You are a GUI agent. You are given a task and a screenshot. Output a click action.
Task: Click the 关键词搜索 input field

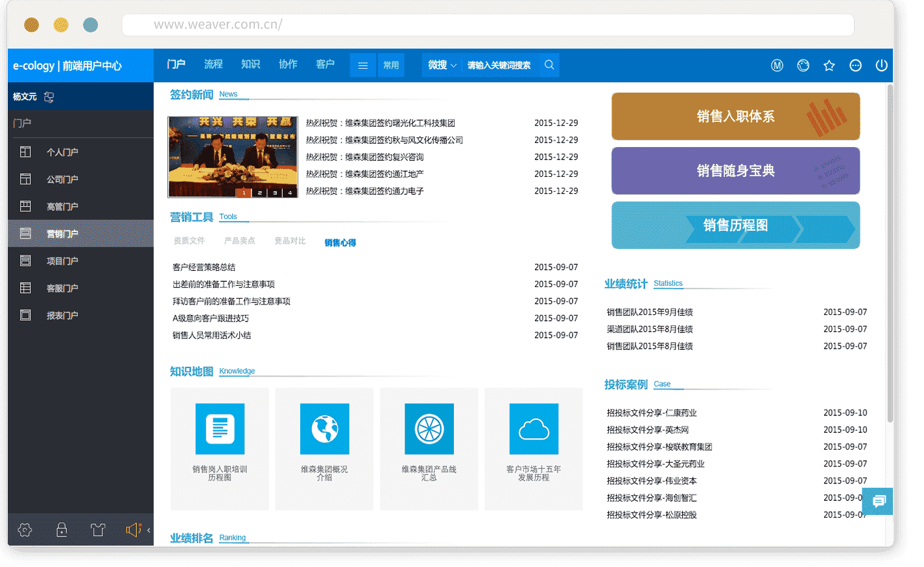click(499, 65)
